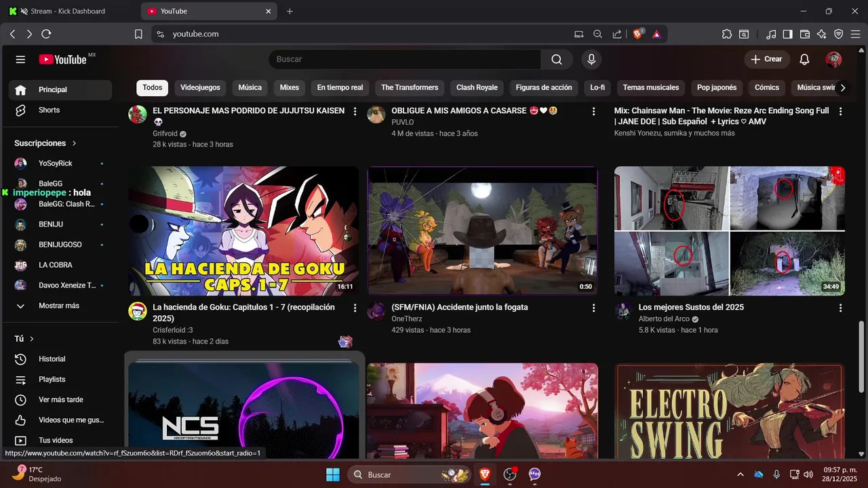
Task: Select the Lo-fi filter chip
Action: 597,87
